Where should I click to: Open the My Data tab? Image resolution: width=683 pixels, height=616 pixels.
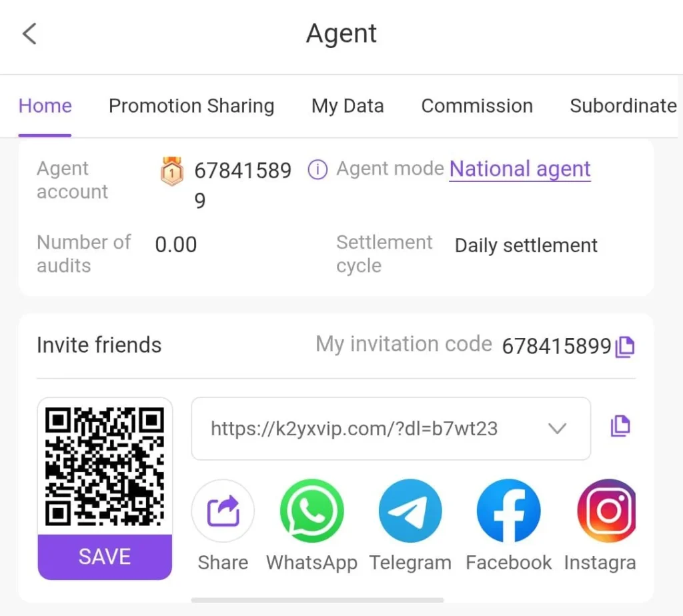[348, 106]
